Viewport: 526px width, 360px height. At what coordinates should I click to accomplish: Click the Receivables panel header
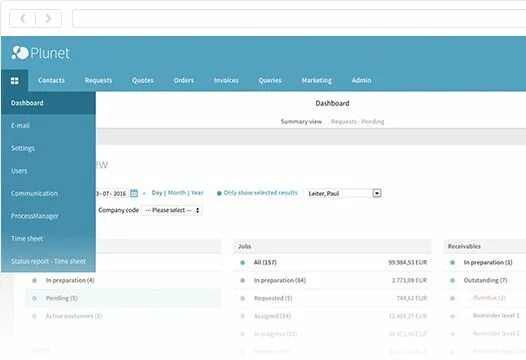(x=485, y=246)
